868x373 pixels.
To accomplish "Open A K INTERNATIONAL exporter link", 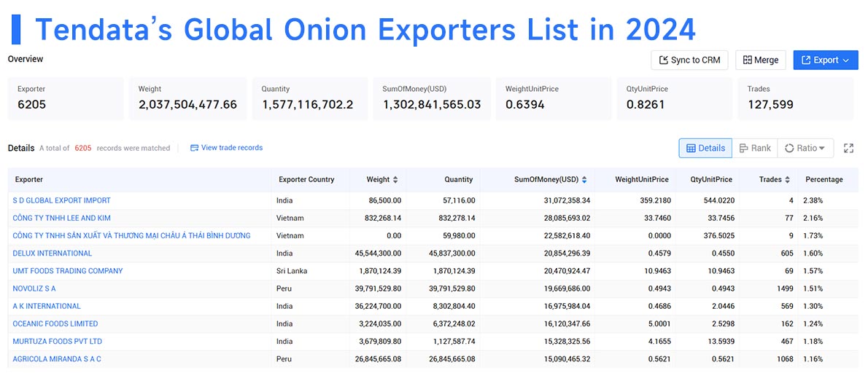I will (47, 306).
